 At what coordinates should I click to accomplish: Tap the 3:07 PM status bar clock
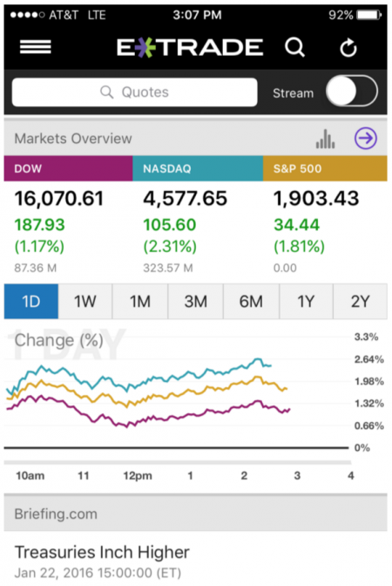[x=197, y=15]
